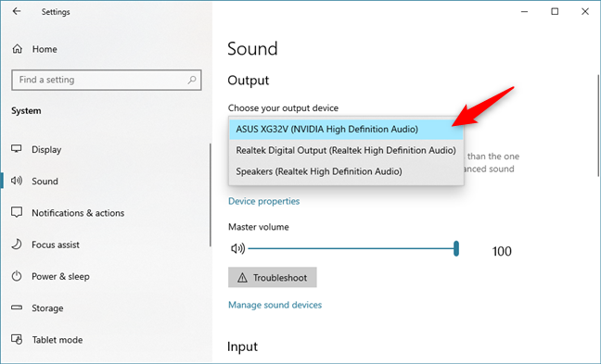Image resolution: width=601 pixels, height=364 pixels.
Task: Click the Troubleshoot button
Action: [x=272, y=278]
